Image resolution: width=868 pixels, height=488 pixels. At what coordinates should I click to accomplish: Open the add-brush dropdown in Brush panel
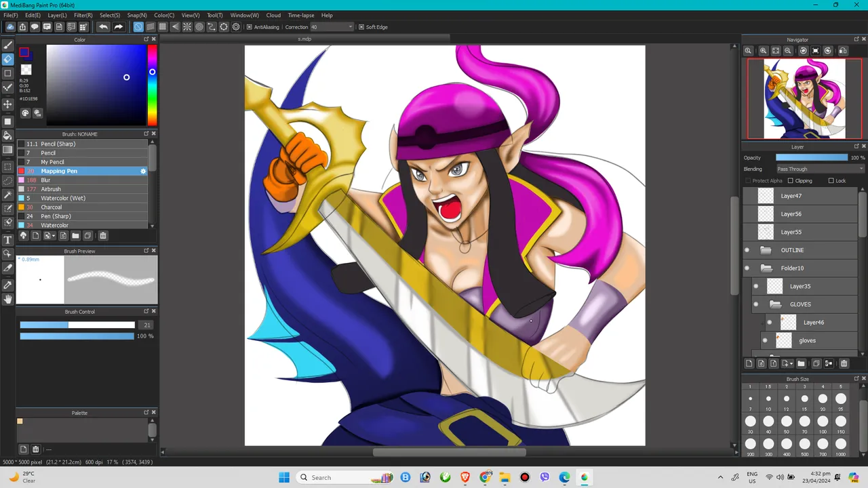[x=50, y=236]
